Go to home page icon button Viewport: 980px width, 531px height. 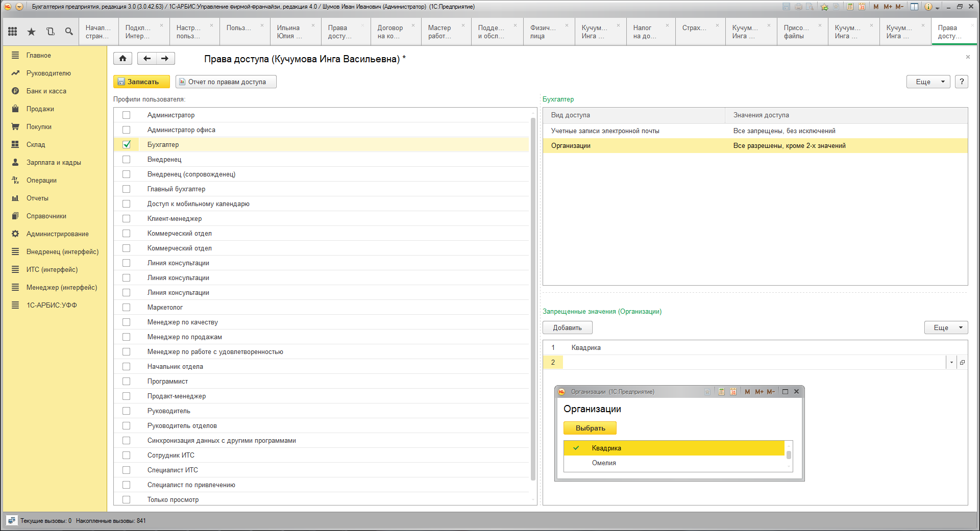click(122, 59)
